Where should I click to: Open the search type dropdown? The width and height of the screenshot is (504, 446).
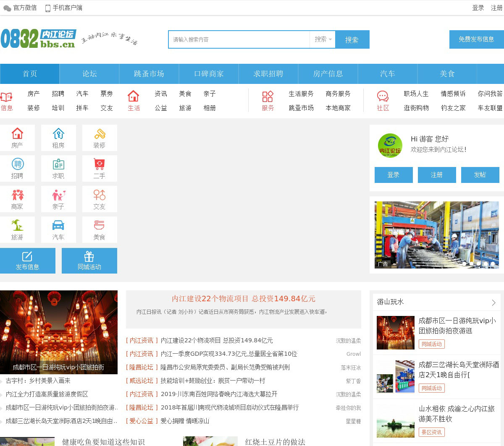(x=323, y=39)
